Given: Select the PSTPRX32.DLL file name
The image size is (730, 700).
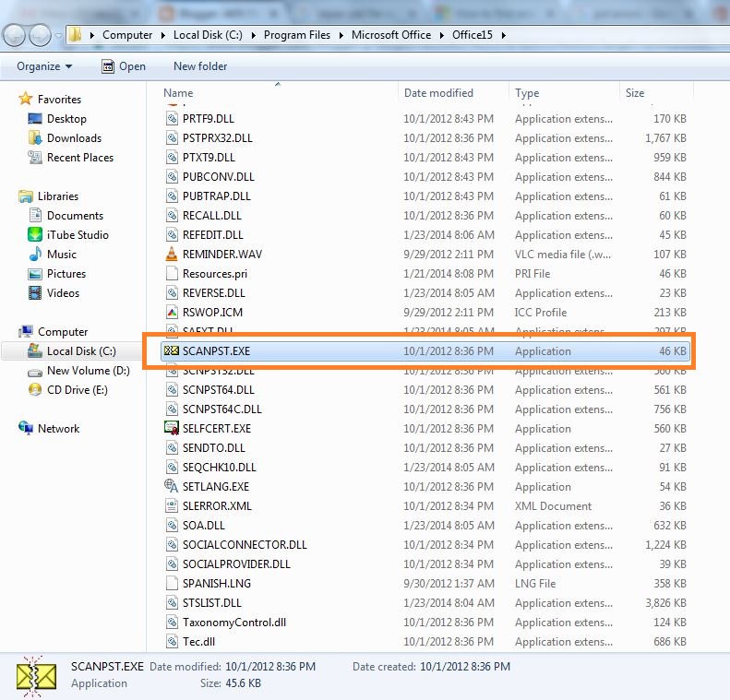Looking at the screenshot, I should pyautogui.click(x=218, y=138).
